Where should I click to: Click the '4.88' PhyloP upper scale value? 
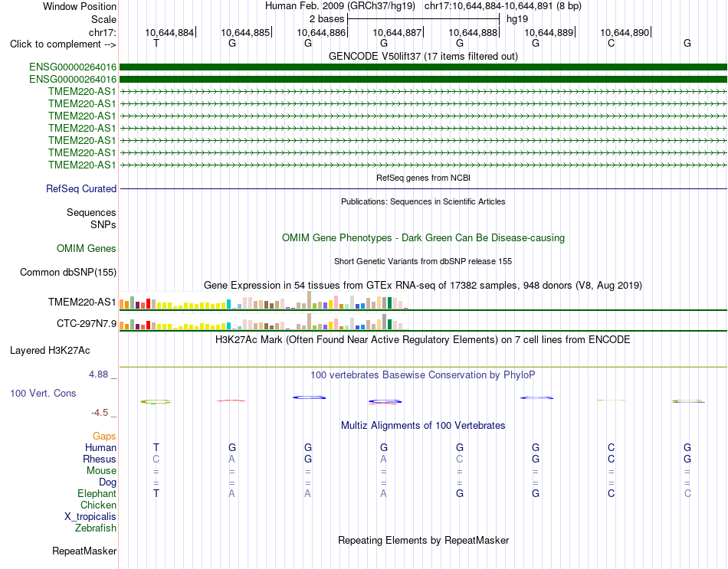(x=98, y=374)
